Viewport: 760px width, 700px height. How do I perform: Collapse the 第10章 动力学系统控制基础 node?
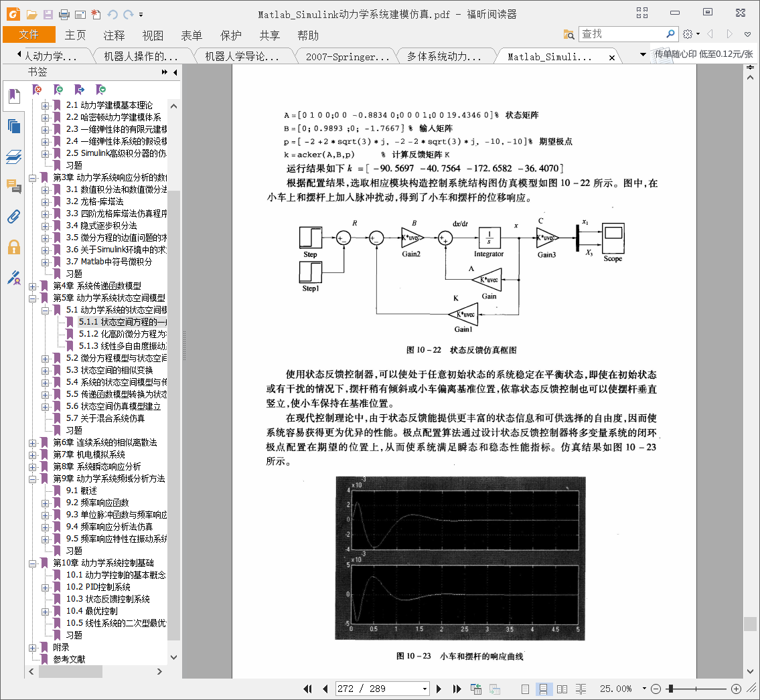(32, 563)
